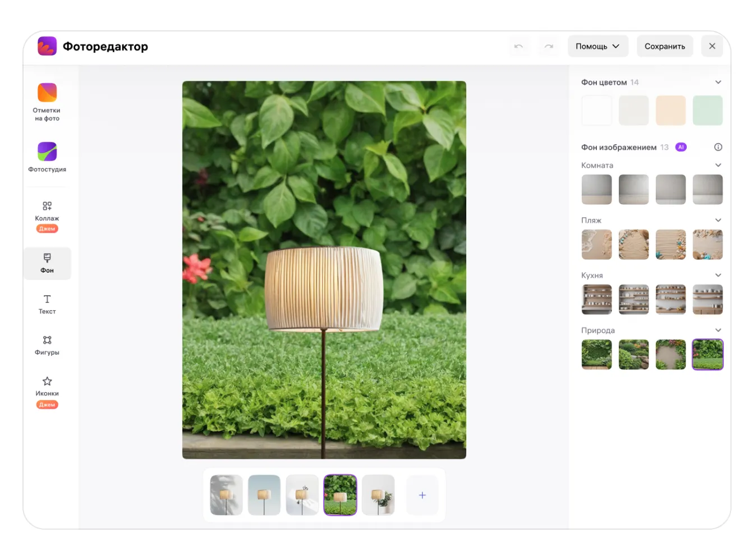This screenshot has width=754, height=560.
Task: Select the third Комната background thumbnail
Action: coord(670,190)
